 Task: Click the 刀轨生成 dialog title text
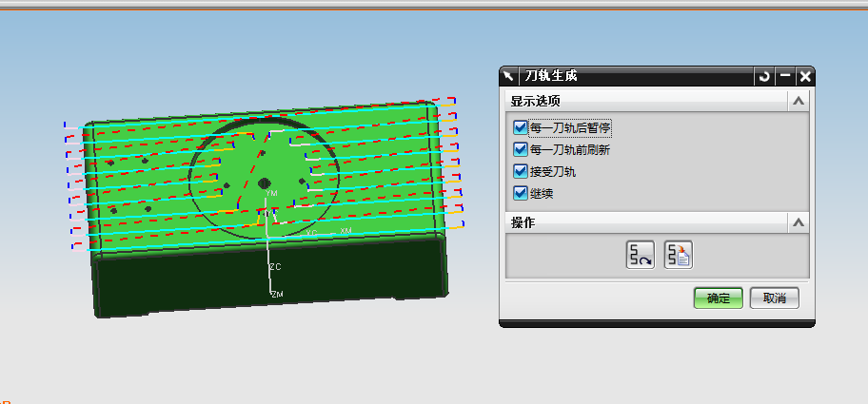551,76
